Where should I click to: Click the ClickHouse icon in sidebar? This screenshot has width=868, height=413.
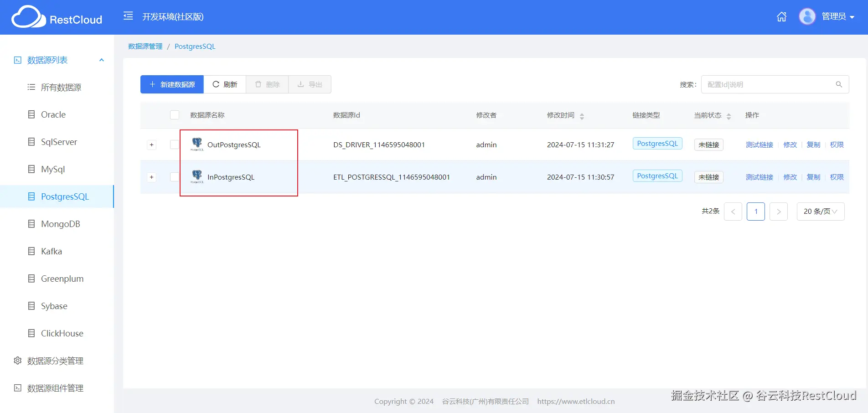coord(31,333)
